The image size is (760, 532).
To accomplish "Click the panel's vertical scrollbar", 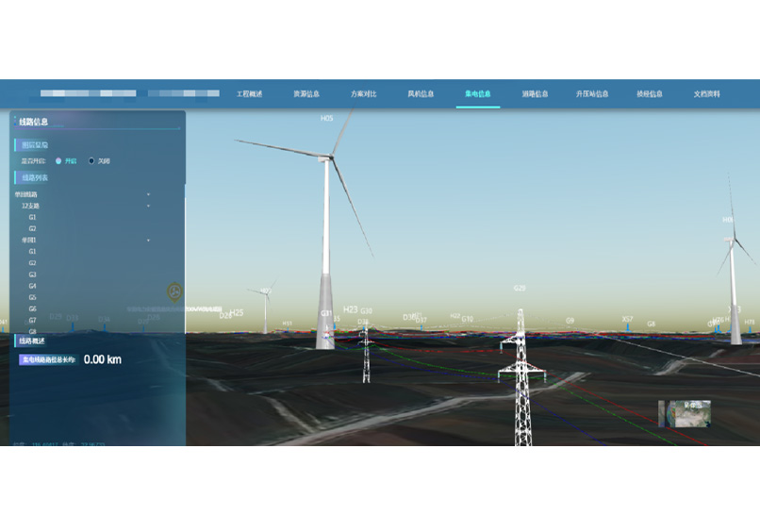I will point(185,259).
